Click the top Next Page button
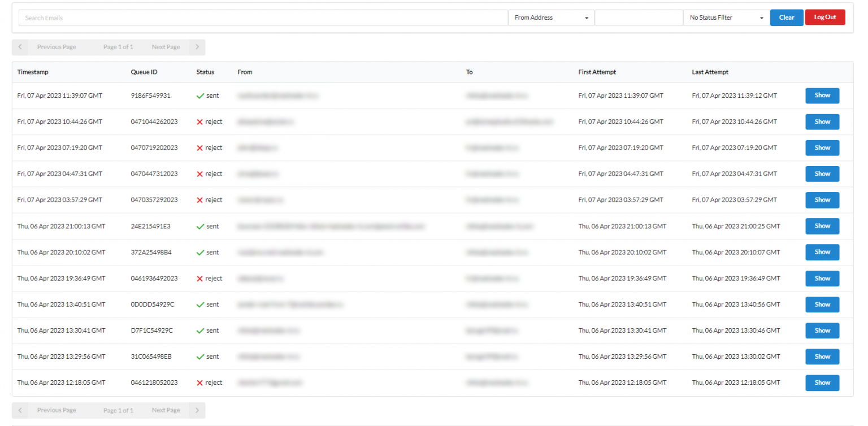The image size is (868, 426). (166, 47)
